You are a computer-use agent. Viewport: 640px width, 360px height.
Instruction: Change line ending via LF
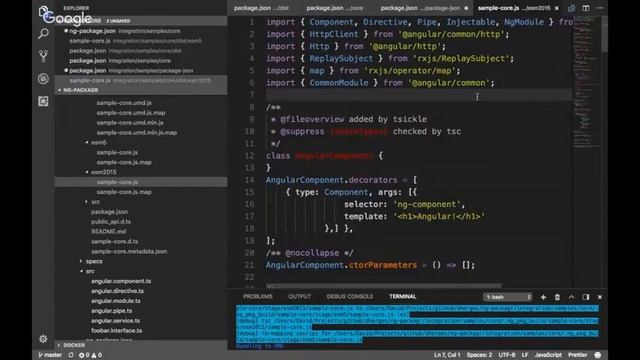(525, 355)
